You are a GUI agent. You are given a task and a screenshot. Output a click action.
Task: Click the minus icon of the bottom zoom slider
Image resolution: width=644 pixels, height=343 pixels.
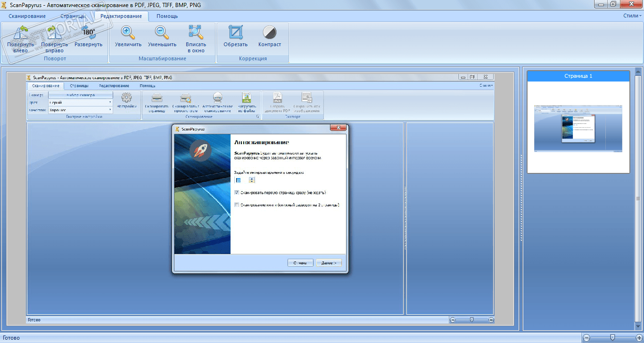coord(586,337)
